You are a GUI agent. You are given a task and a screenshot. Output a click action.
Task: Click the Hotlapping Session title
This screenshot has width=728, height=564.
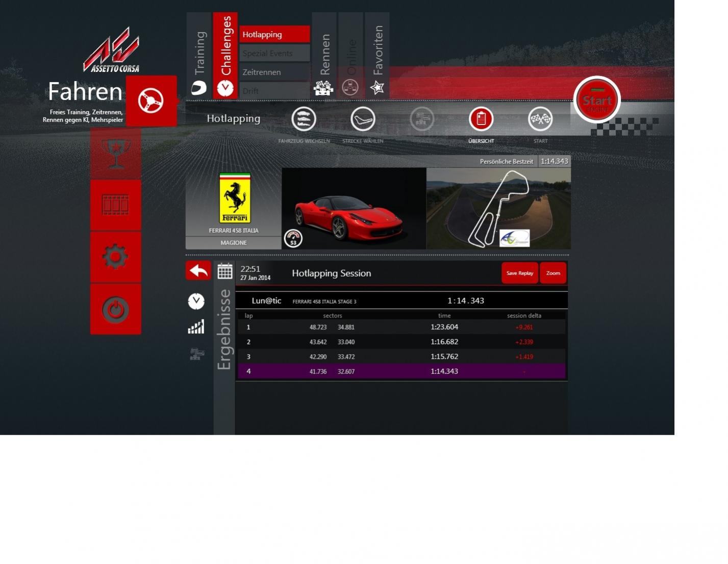click(332, 274)
